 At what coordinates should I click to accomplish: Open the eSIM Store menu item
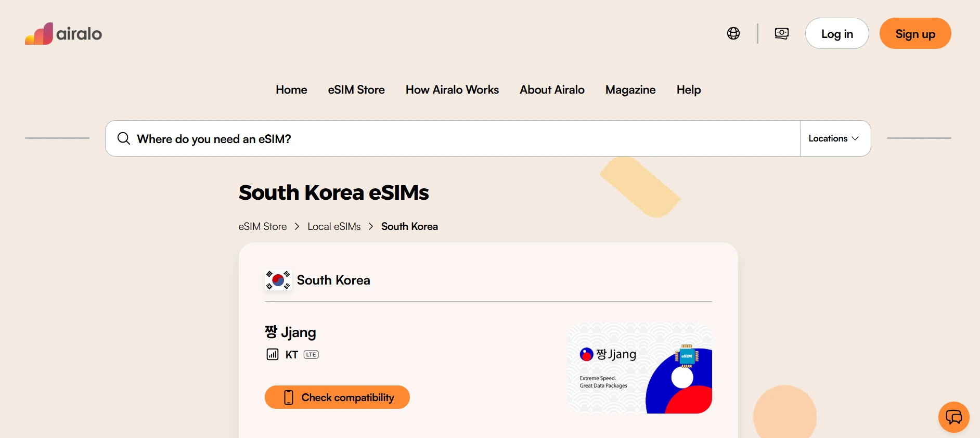click(356, 89)
